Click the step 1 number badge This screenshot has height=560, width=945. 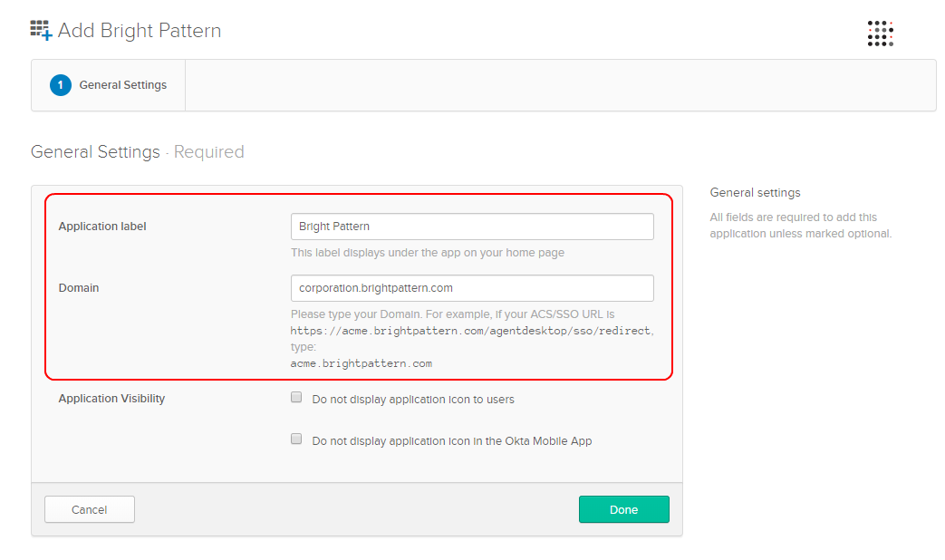[x=60, y=85]
